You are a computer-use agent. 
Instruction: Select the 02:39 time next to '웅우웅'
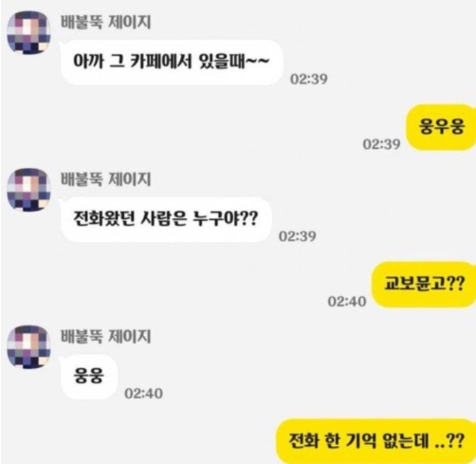[x=381, y=144]
